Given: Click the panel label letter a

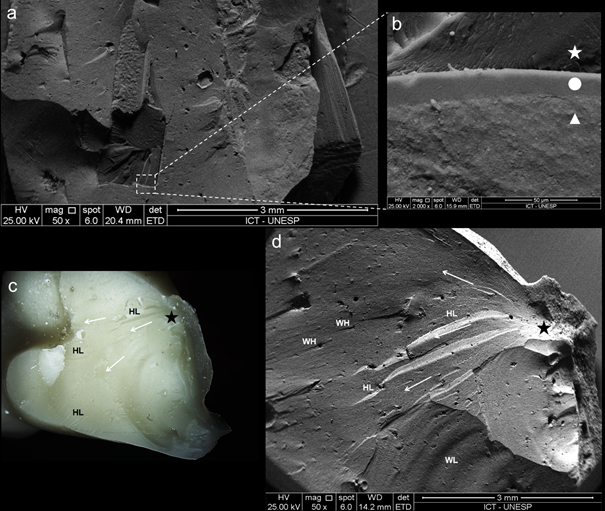Looking at the screenshot, I should point(11,13).
